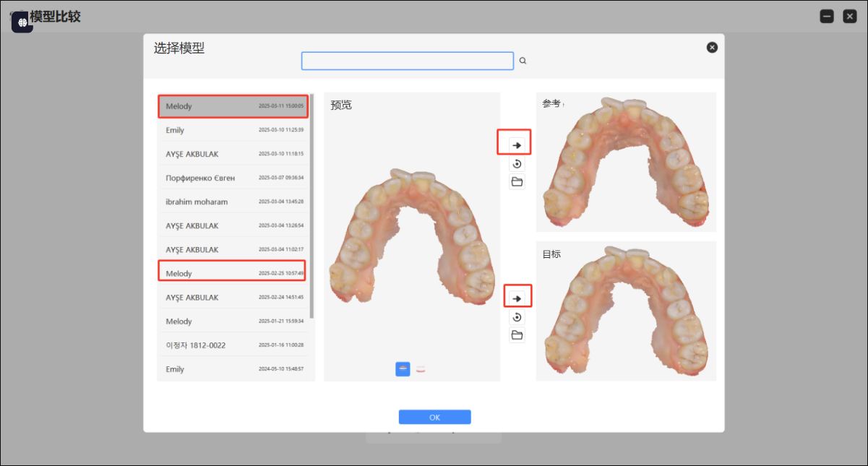Click the search magnifier icon
The image size is (868, 466).
click(x=523, y=61)
